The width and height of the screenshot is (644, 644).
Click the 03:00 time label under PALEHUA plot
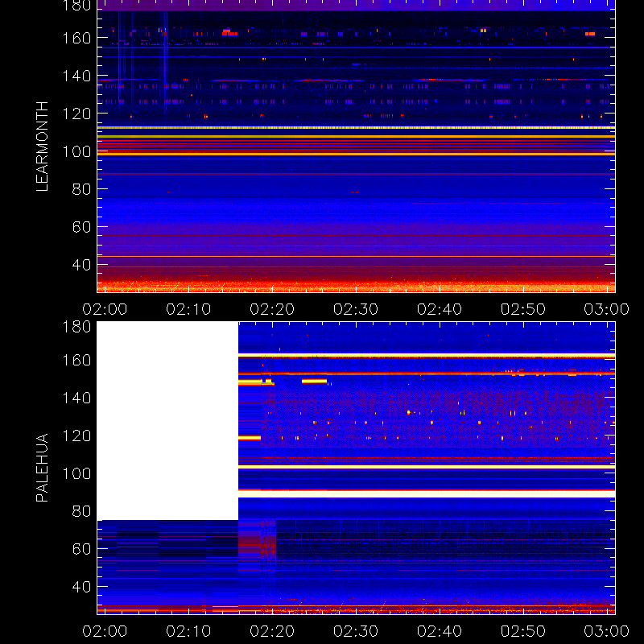coord(607,631)
